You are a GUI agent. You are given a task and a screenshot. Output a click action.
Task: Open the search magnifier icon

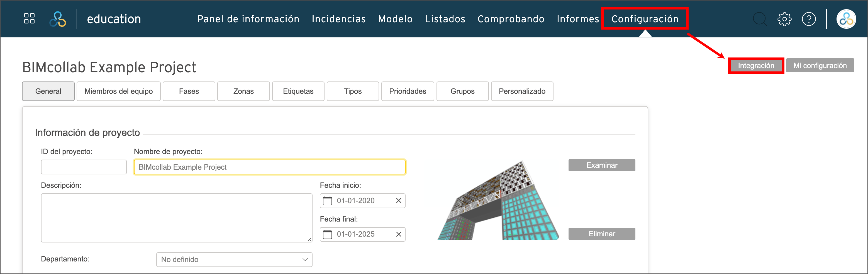[x=760, y=19]
